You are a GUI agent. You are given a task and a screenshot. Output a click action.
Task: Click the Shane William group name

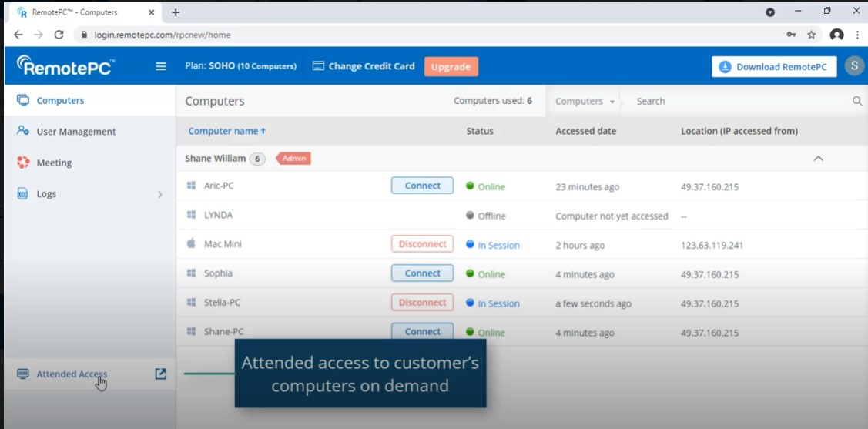[x=216, y=159]
